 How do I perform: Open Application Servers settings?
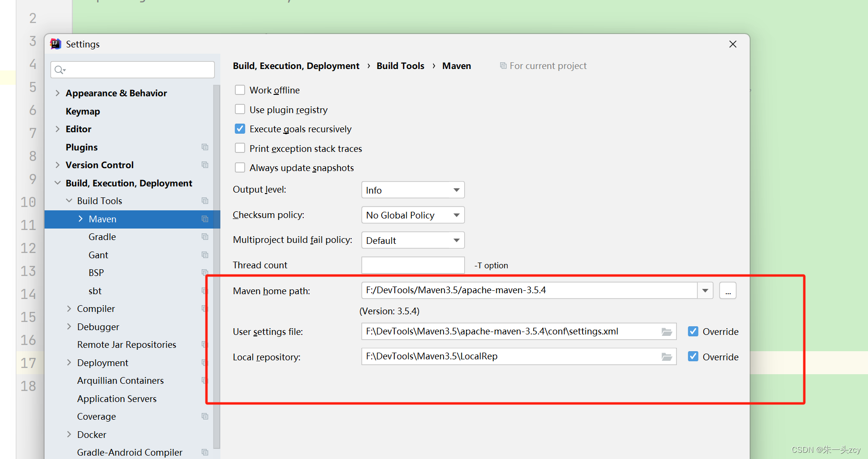click(117, 399)
